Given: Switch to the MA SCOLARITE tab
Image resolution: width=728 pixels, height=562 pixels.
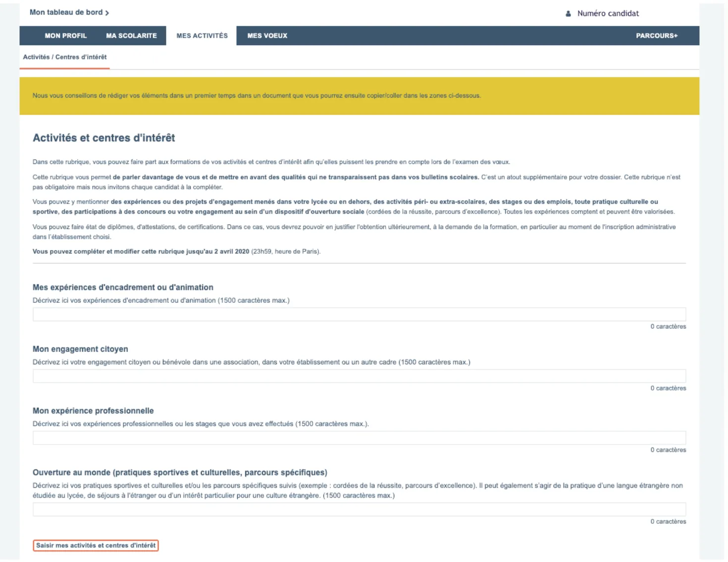Looking at the screenshot, I should pyautogui.click(x=131, y=35).
